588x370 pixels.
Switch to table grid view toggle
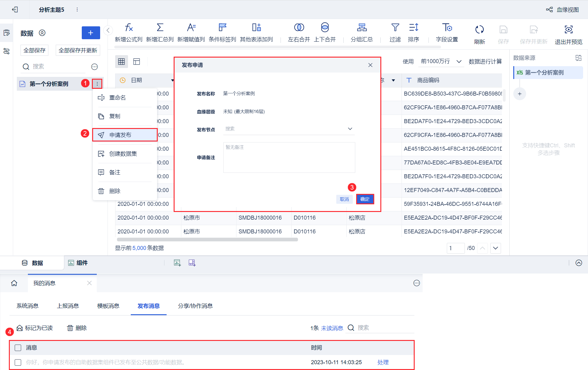pos(122,62)
